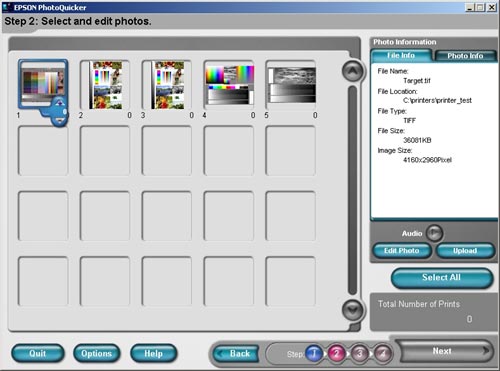Click the Upload button
This screenshot has width=500, height=371.
[x=465, y=251]
